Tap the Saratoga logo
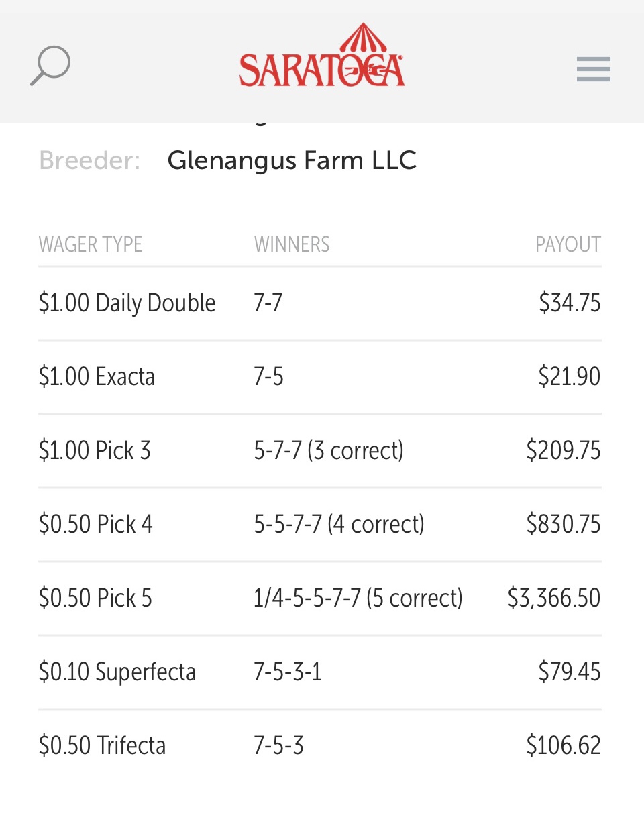 click(322, 56)
